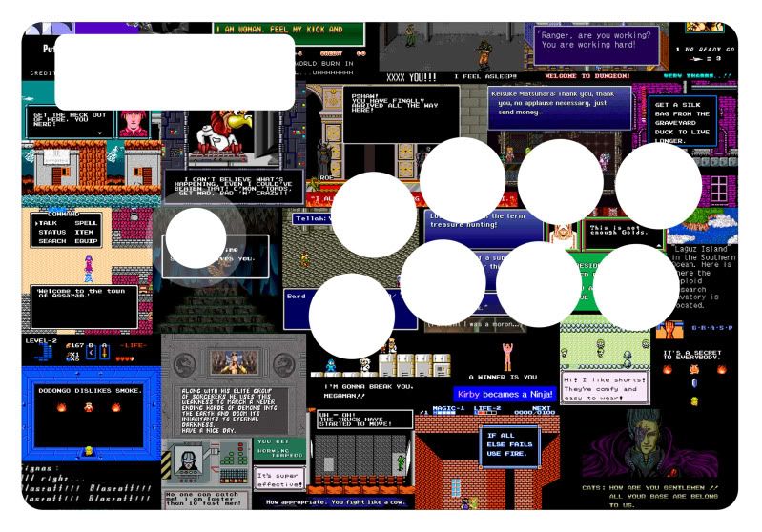This screenshot has height=532, width=762.
Task: Click 'THE TRUCK HAVE STARTED TO MOVE!' box
Action: (365, 419)
